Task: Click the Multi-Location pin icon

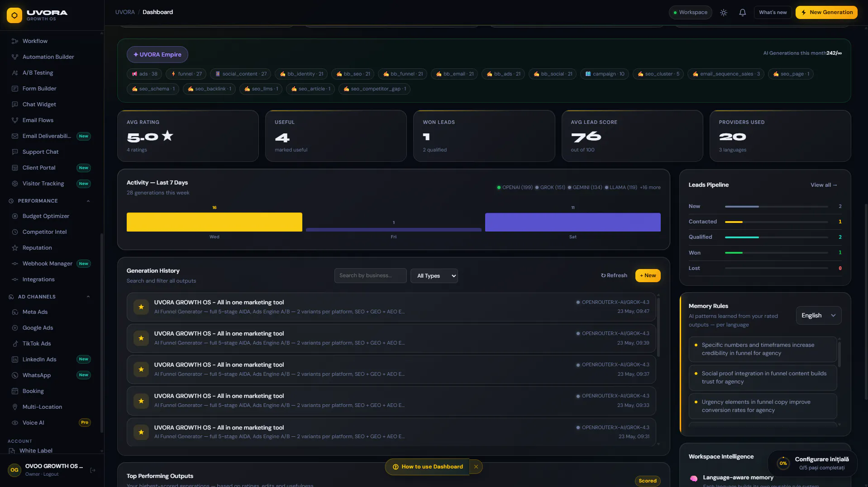Action: click(15, 407)
